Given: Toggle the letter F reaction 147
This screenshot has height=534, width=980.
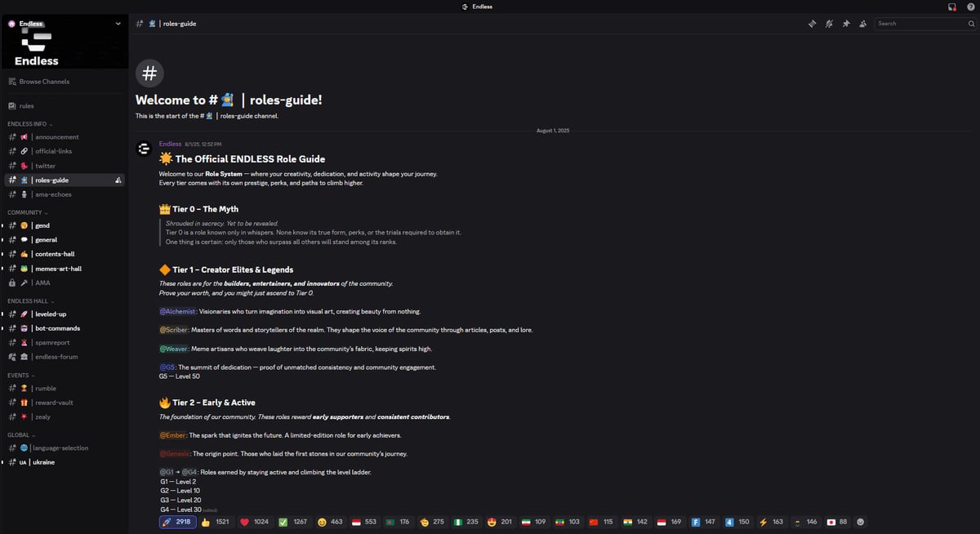Looking at the screenshot, I should [x=703, y=522].
